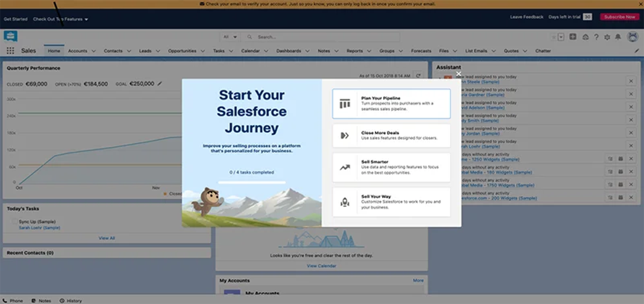644x304 pixels.
Task: Dismiss the Jordan (Sample) lead notification
Action: tap(631, 132)
